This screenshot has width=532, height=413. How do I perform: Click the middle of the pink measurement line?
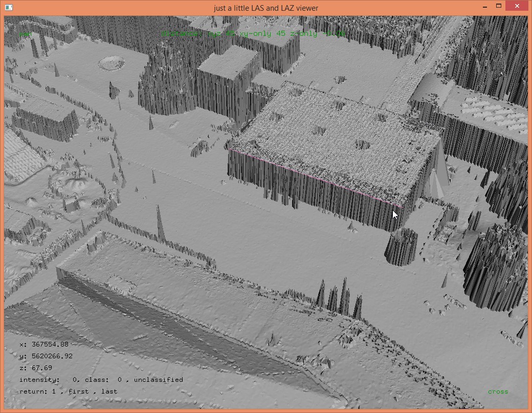click(x=315, y=178)
